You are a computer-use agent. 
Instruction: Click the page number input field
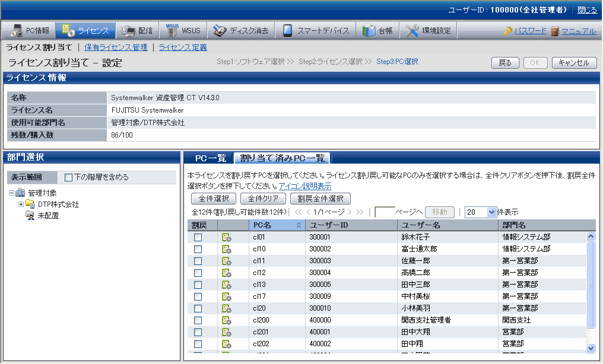point(385,212)
